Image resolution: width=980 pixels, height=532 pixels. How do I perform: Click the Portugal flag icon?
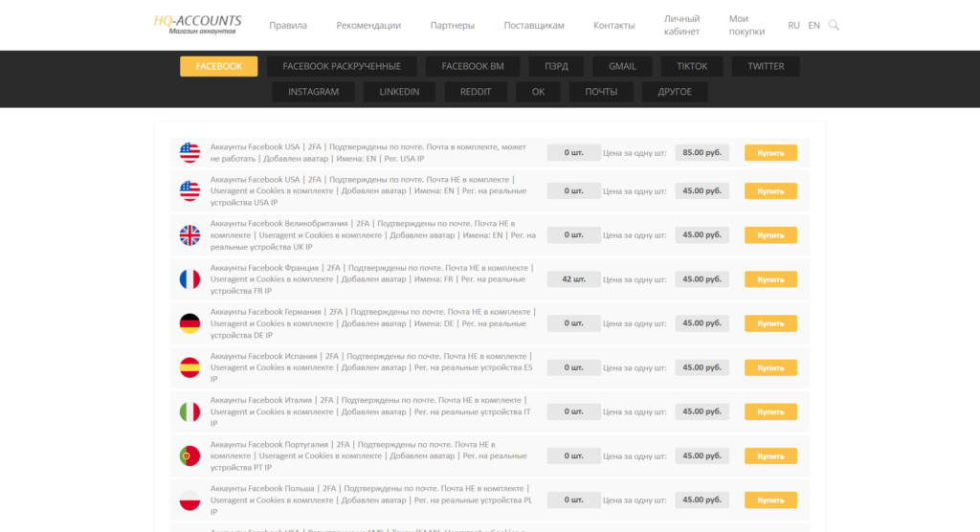[190, 455]
